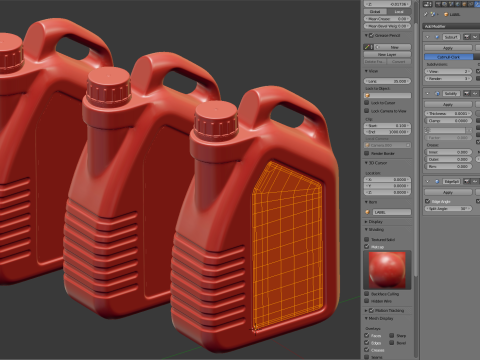This screenshot has height=360, width=480.
Task: Collapse the Shading panel
Action: tap(366, 230)
